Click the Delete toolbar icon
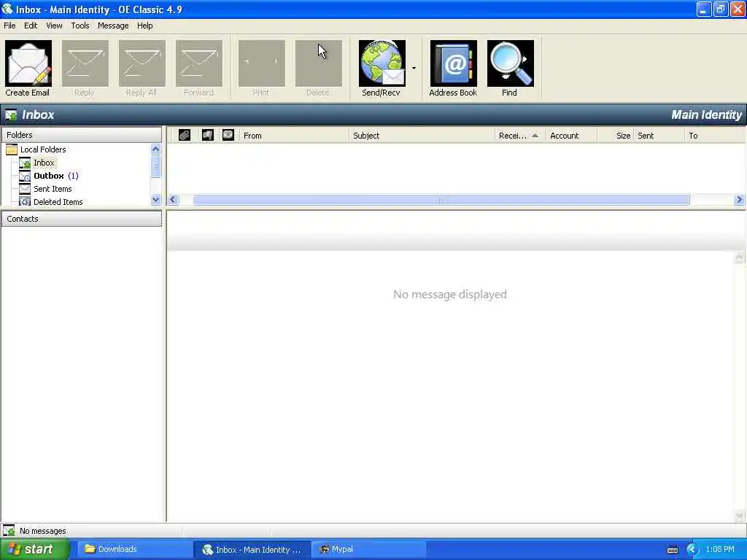The width and height of the screenshot is (747, 560). pos(318,63)
